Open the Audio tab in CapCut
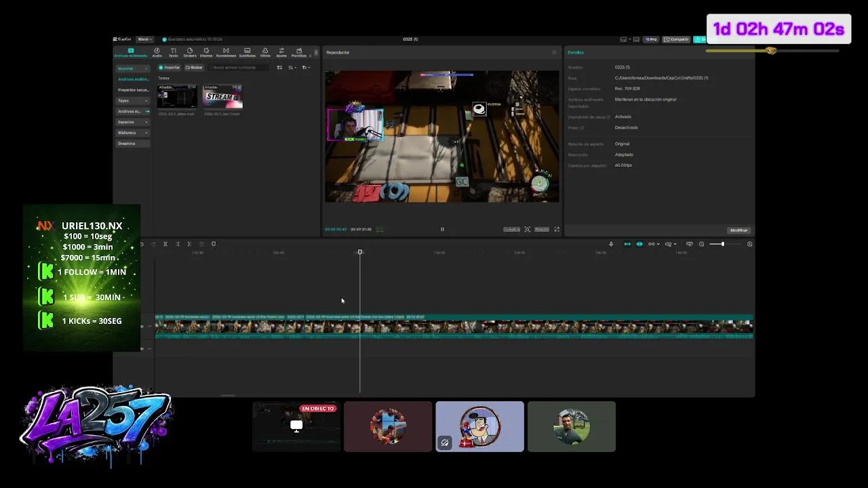This screenshot has height=488, width=868. click(x=157, y=52)
